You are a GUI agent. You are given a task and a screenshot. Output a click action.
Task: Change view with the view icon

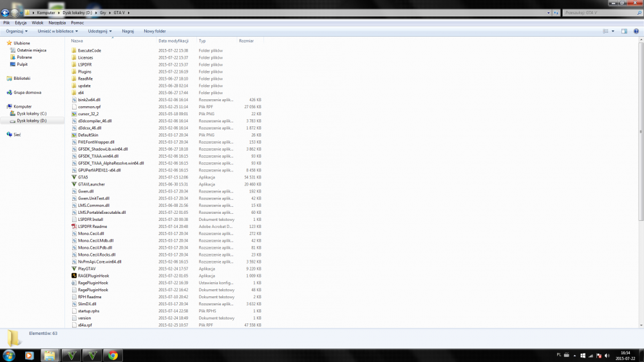605,31
